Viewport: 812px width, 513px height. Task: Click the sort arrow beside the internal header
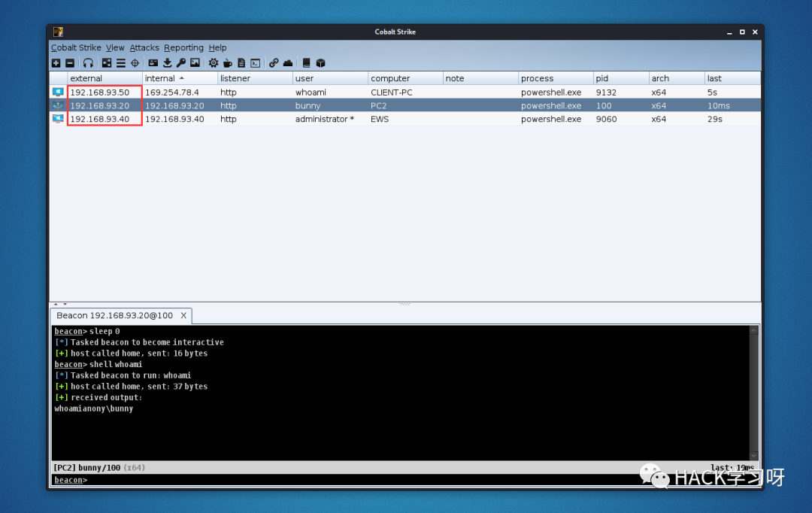182,78
